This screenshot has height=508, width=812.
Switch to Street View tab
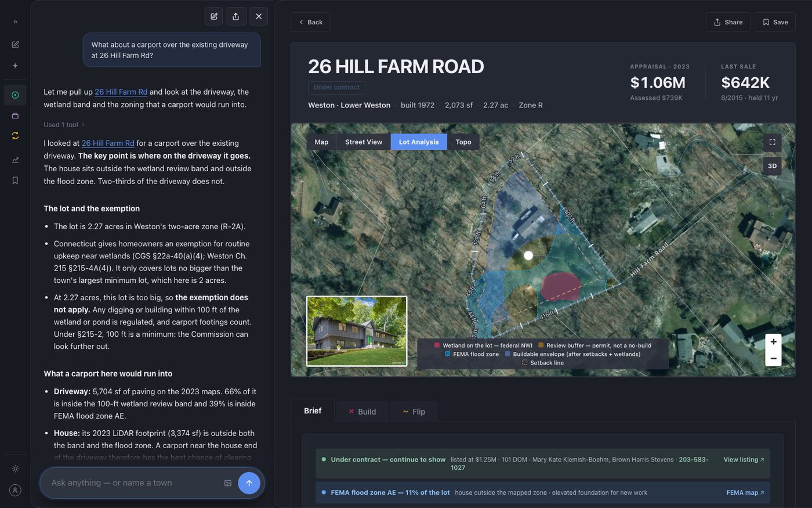tap(364, 142)
